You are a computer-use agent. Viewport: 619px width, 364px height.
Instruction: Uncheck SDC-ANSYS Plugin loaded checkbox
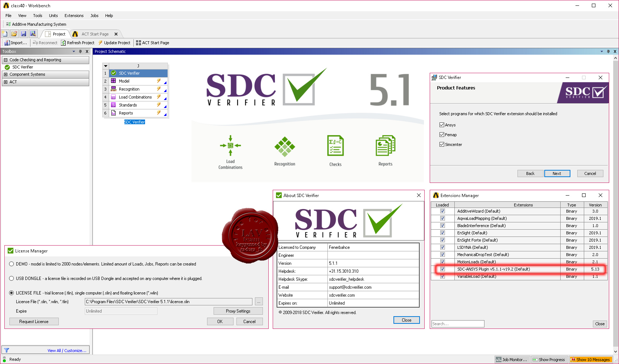pos(442,269)
